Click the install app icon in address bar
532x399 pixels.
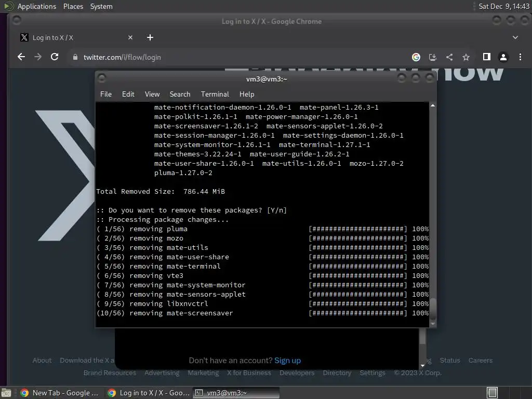(433, 57)
